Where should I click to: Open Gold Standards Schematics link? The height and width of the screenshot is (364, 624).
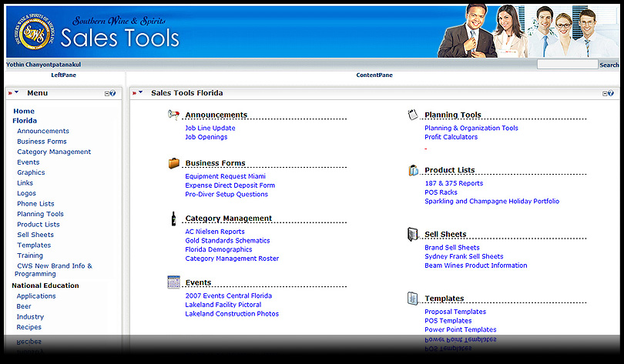point(227,240)
